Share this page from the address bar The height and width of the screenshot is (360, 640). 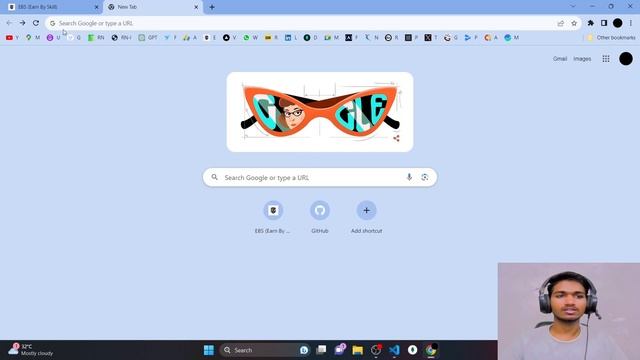tap(561, 23)
